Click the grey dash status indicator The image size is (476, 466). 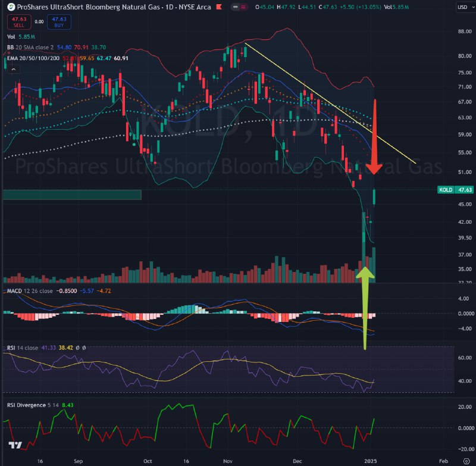tap(235, 7)
